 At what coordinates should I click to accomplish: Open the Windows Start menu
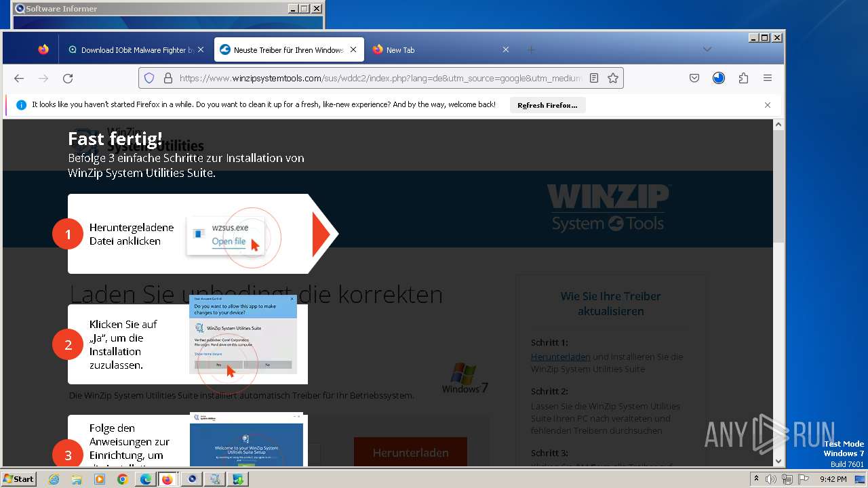[x=19, y=479]
